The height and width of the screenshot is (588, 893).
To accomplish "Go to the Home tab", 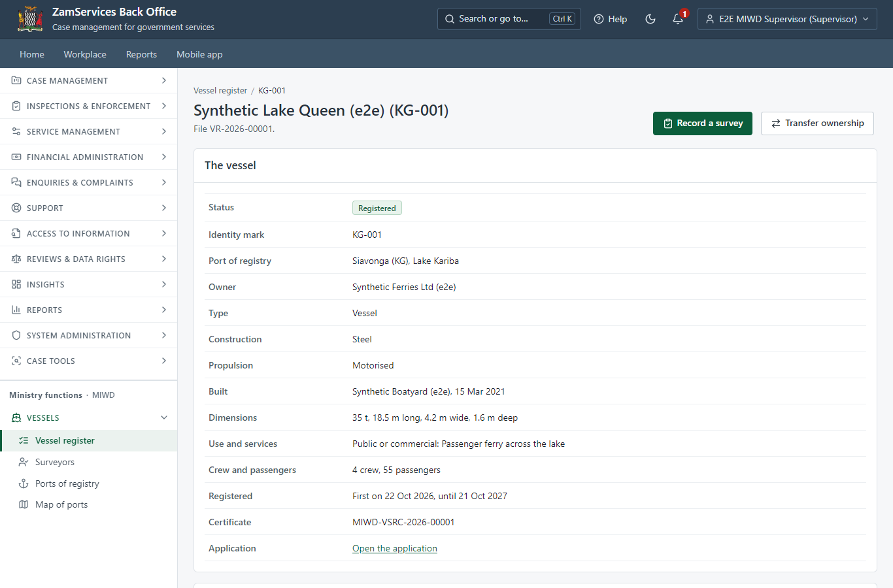I will 32,54.
